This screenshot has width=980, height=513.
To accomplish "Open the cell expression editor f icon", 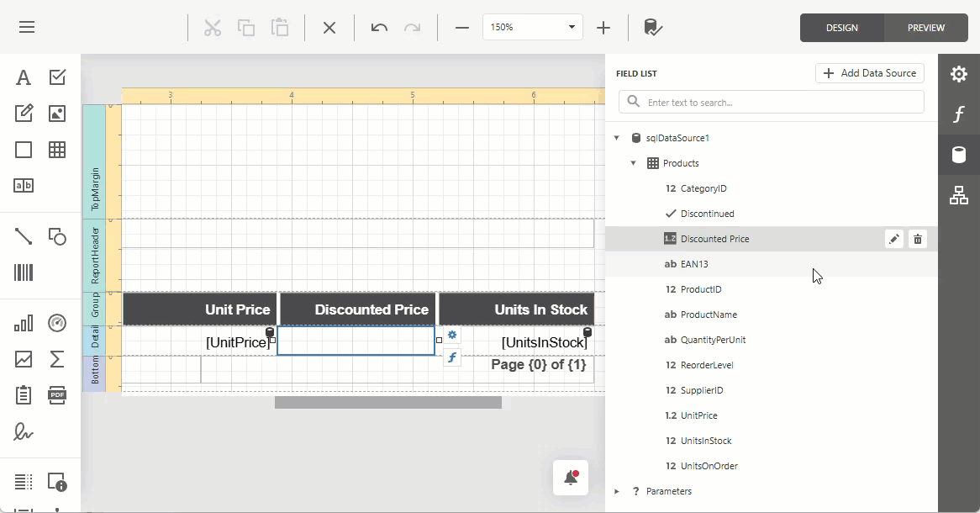I will click(x=452, y=358).
